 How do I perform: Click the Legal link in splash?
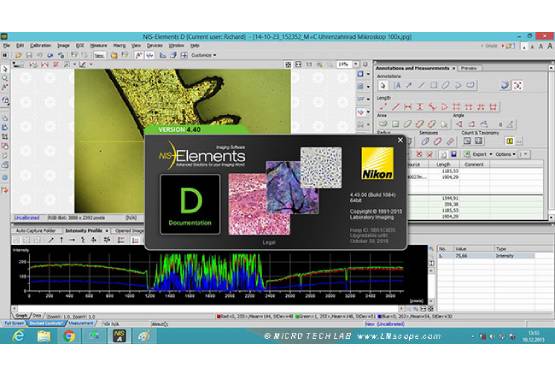269,242
